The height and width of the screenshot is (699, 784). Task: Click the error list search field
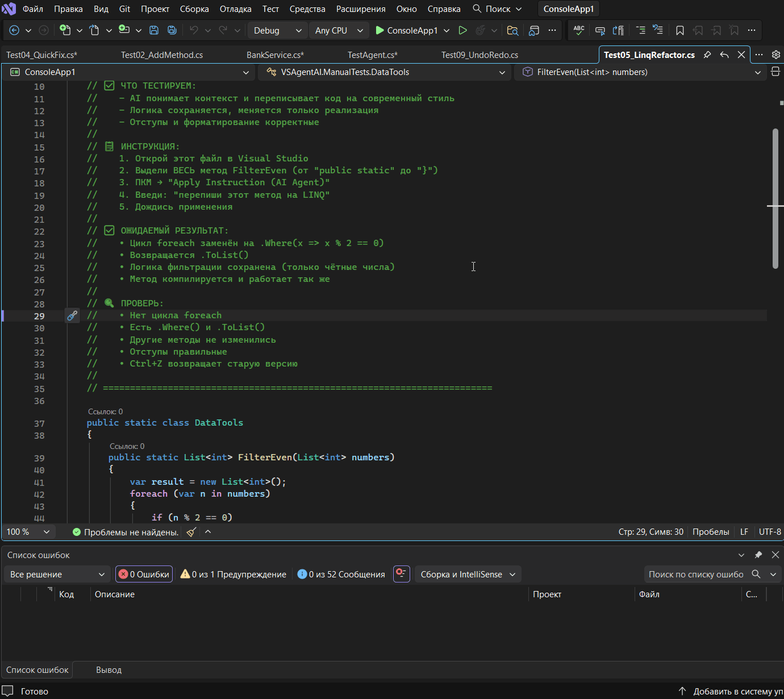click(x=696, y=574)
